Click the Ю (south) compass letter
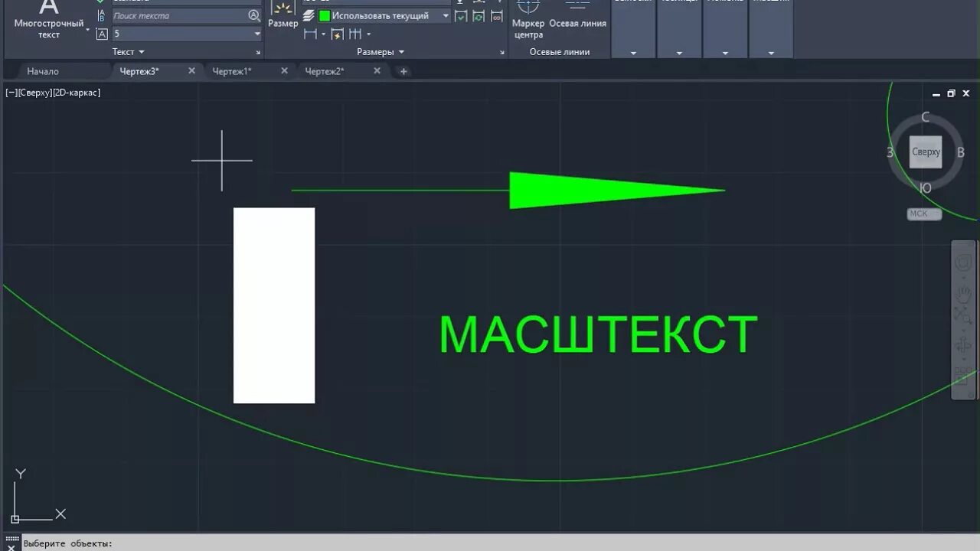980x551 pixels. click(x=926, y=188)
